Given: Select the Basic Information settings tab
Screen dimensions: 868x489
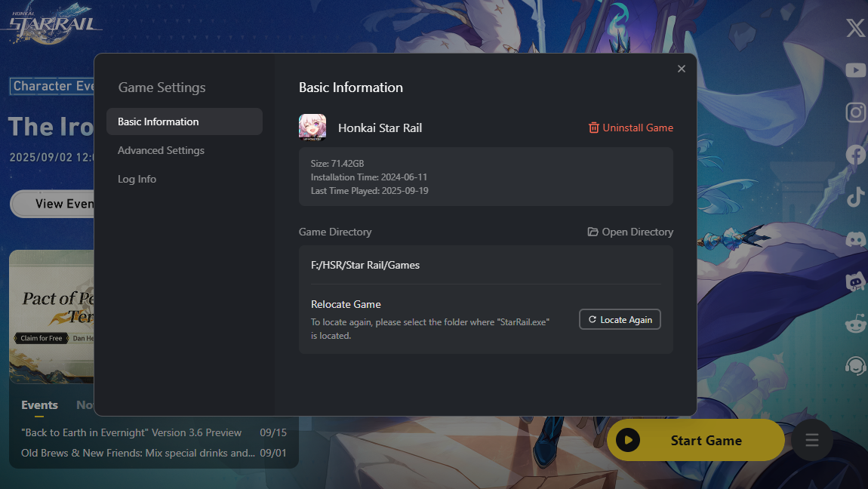Looking at the screenshot, I should click(184, 121).
